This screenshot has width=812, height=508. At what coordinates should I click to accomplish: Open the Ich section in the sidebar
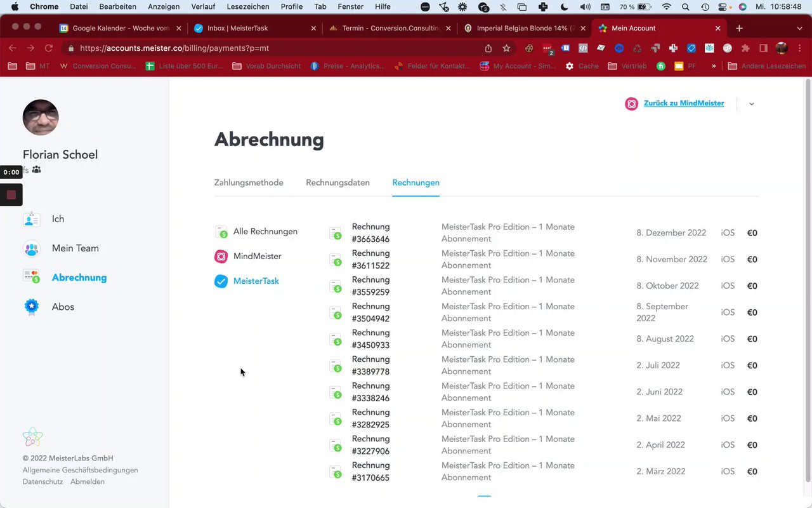[58, 218]
